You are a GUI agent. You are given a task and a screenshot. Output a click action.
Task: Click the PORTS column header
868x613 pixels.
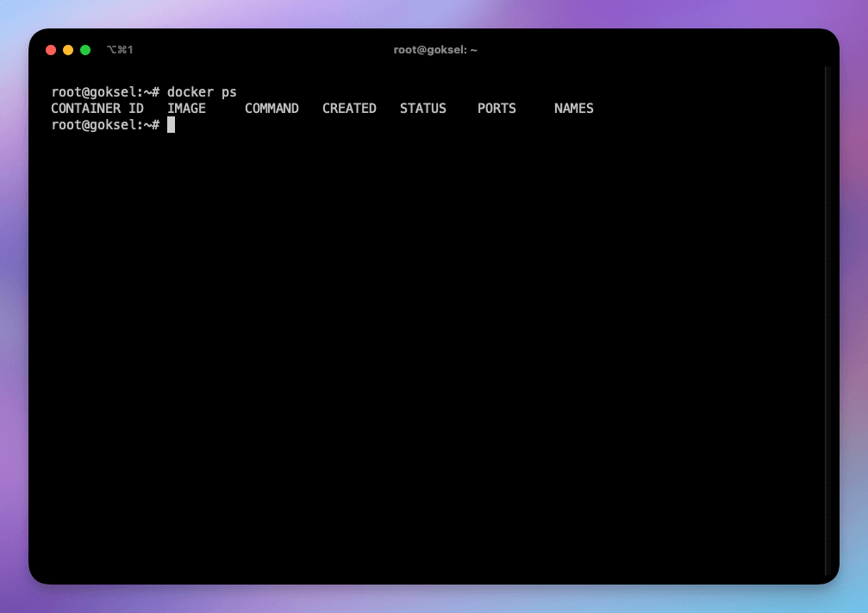point(496,109)
